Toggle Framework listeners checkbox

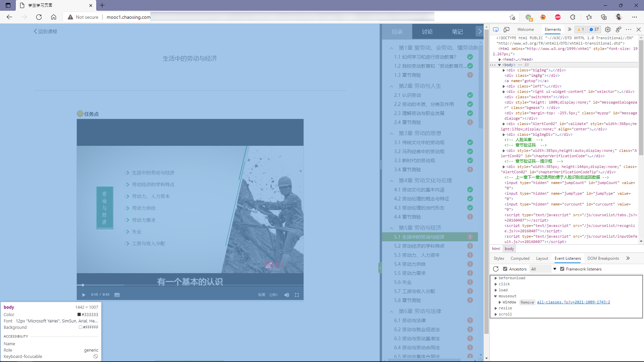tap(562, 269)
